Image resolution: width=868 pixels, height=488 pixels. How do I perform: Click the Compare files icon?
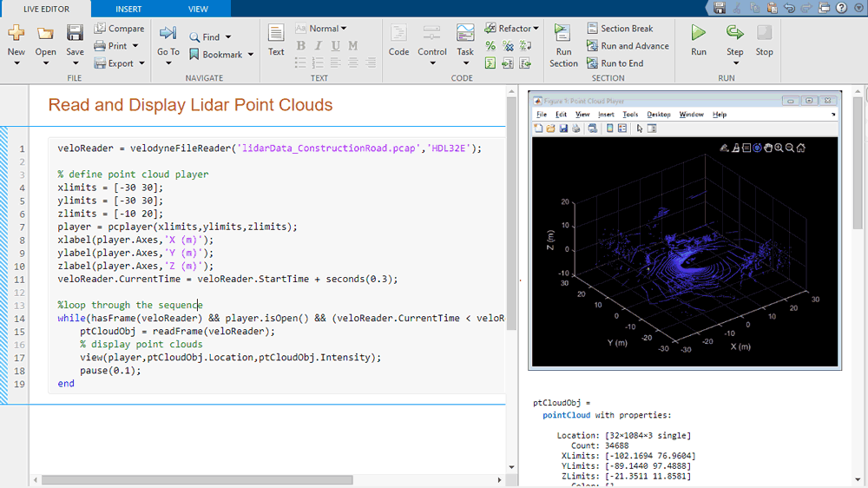(119, 29)
